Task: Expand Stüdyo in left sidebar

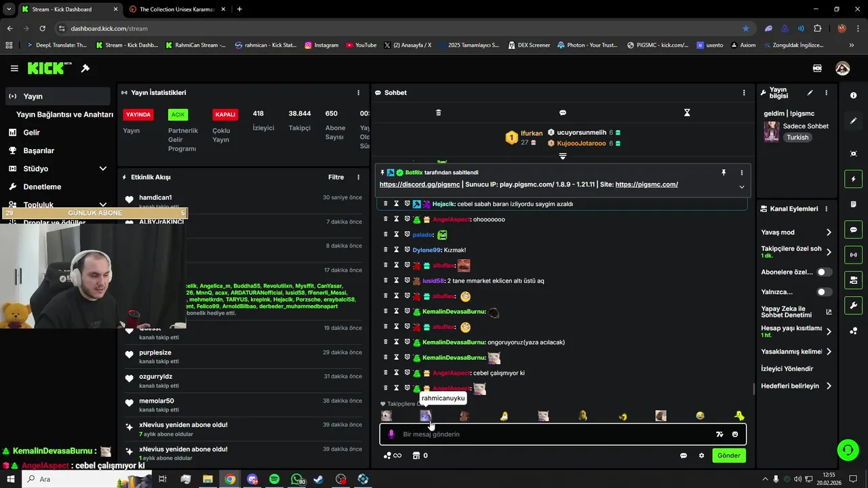Action: tap(103, 169)
